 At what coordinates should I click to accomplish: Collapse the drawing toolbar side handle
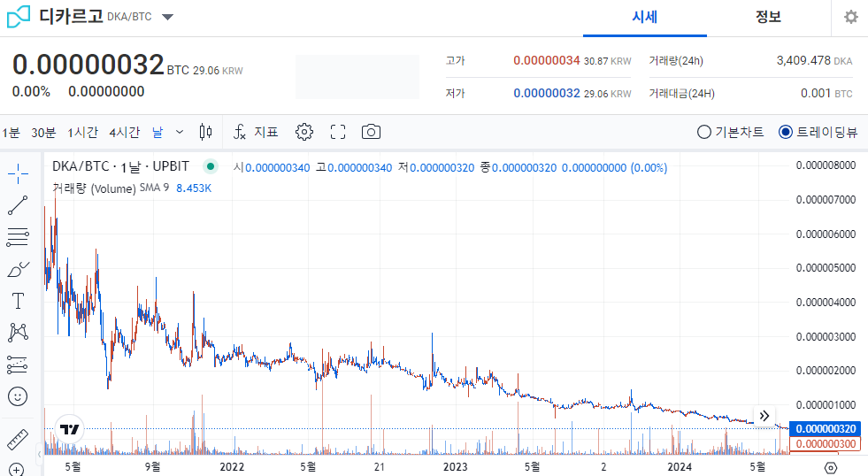[x=39, y=455]
